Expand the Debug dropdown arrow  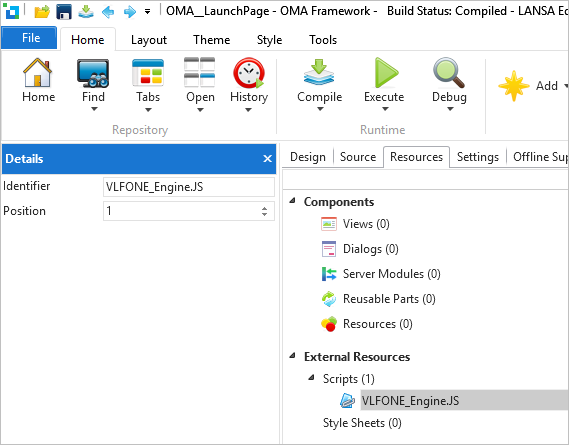450,109
